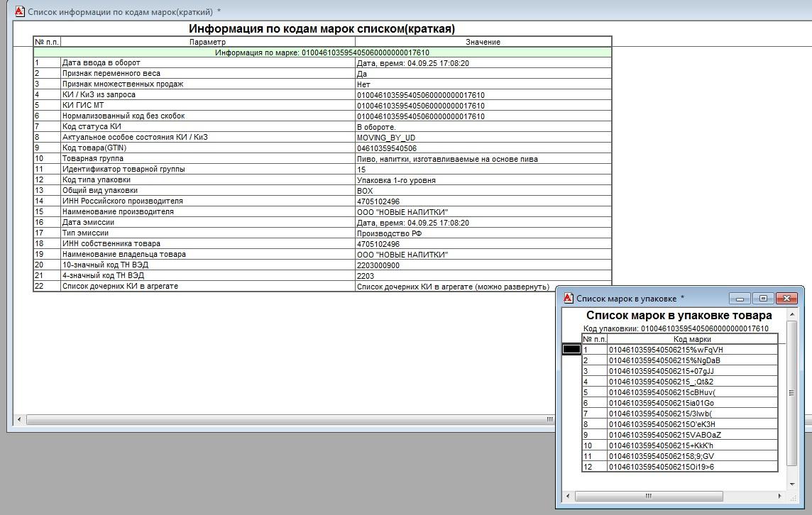Click black row selector beside mark 1
This screenshot has height=515, width=812.
click(571, 350)
